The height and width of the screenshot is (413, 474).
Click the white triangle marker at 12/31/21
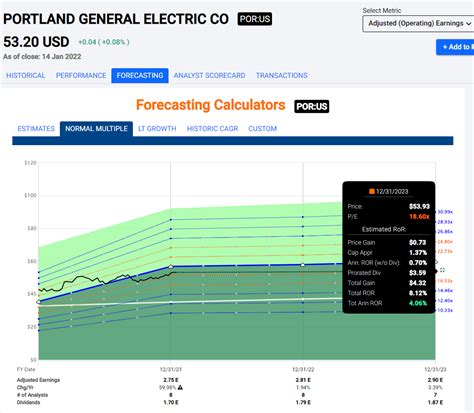[x=171, y=266]
